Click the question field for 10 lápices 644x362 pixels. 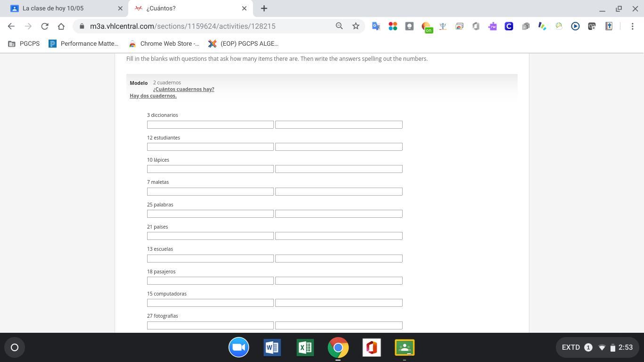(210, 169)
